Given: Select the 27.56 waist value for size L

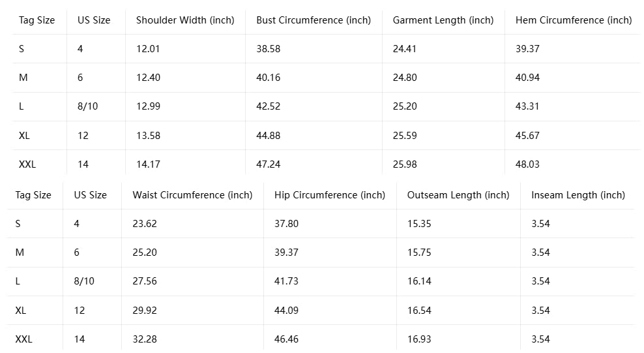Looking at the screenshot, I should pyautogui.click(x=145, y=281).
